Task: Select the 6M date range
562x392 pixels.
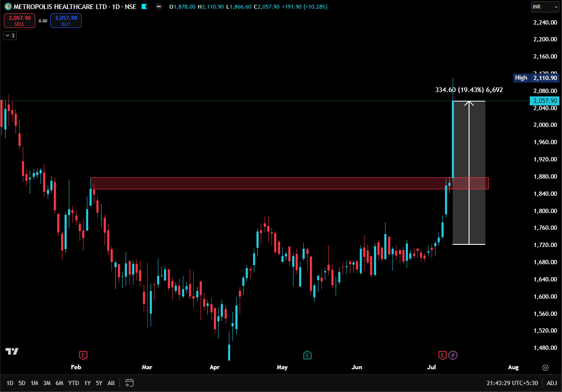Action: point(59,383)
